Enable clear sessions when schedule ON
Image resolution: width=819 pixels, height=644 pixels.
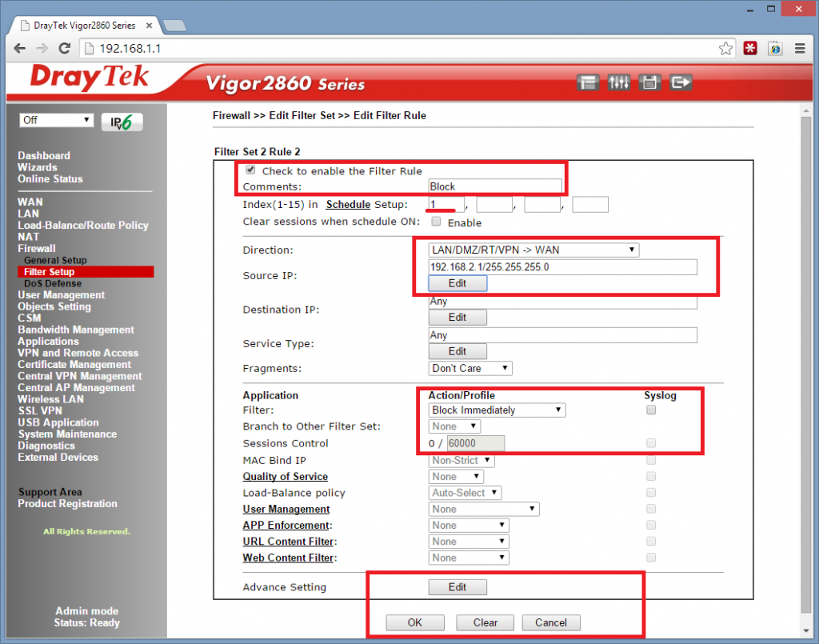tap(436, 222)
